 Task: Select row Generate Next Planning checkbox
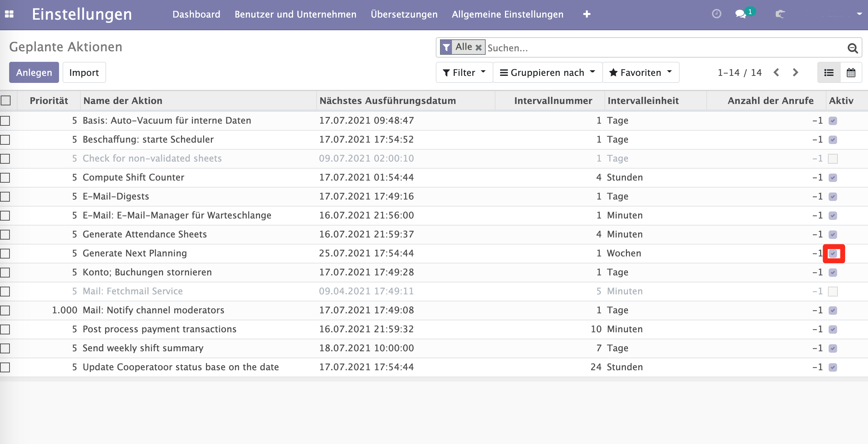pyautogui.click(x=5, y=254)
